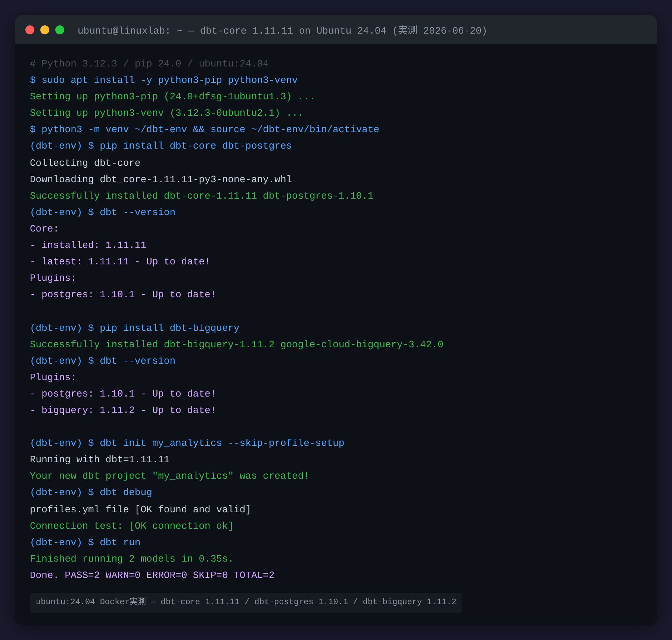Viewport: 672px width, 640px height.
Task: Click the 'Collecting dbt-core' line
Action: coord(85,163)
